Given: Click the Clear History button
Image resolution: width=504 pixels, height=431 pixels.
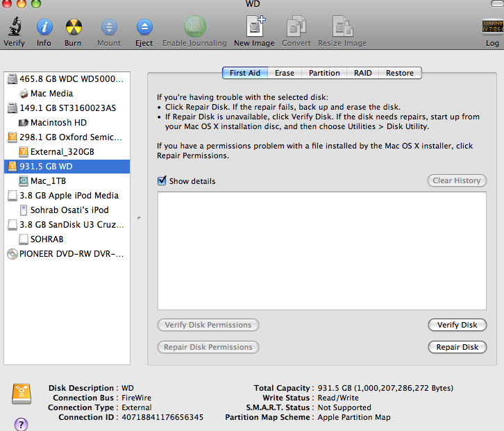Looking at the screenshot, I should [x=457, y=180].
